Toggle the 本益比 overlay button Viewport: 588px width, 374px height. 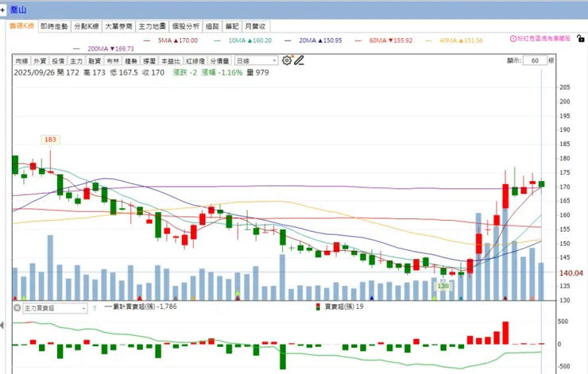click(x=171, y=60)
